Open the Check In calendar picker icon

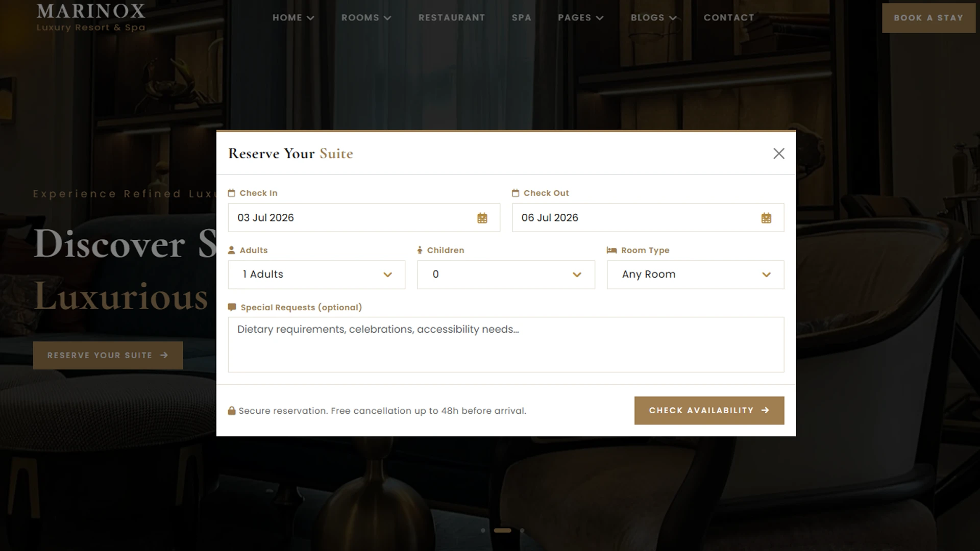pyautogui.click(x=482, y=218)
